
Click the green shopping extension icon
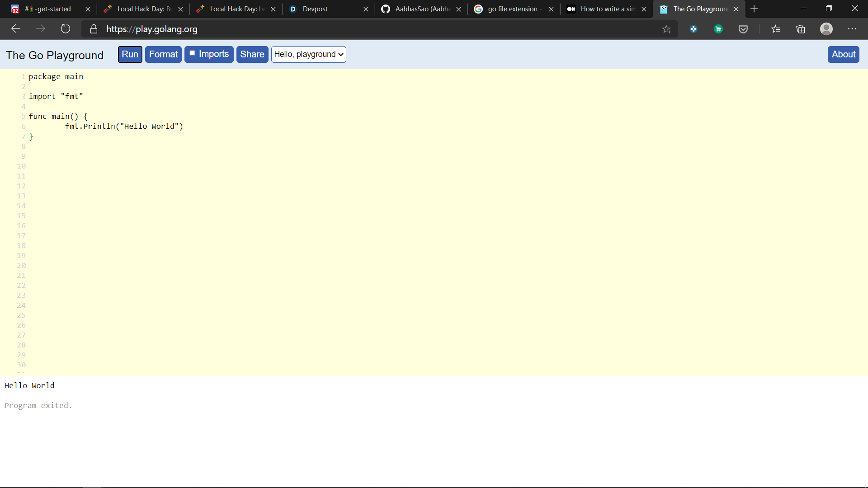(x=718, y=29)
